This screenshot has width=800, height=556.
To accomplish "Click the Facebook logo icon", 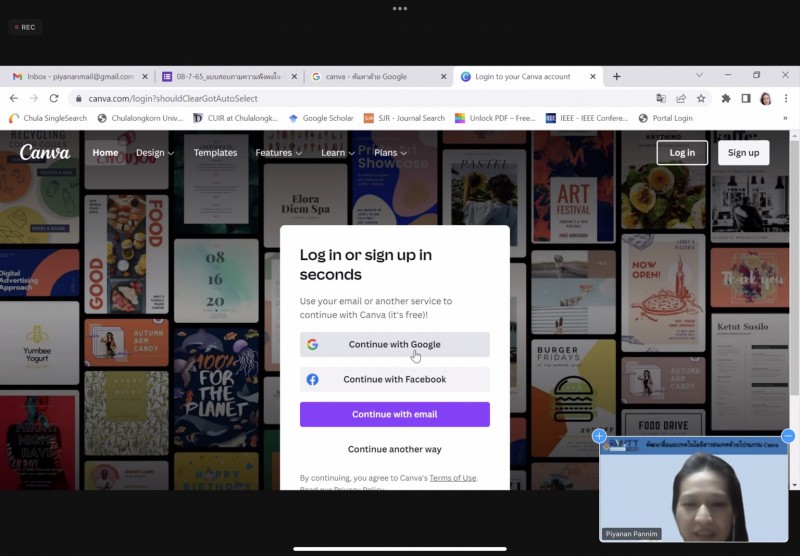I will coord(312,380).
